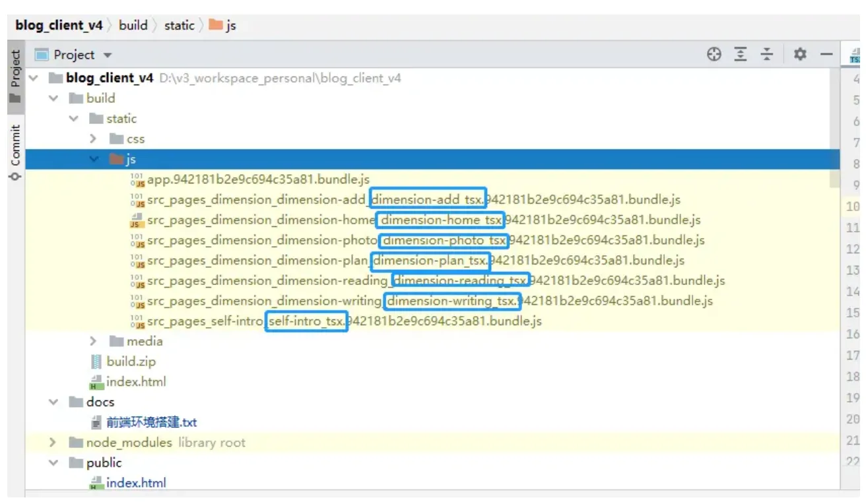This screenshot has width=866, height=504.
Task: Click static in the breadcrumb path
Action: (x=180, y=26)
